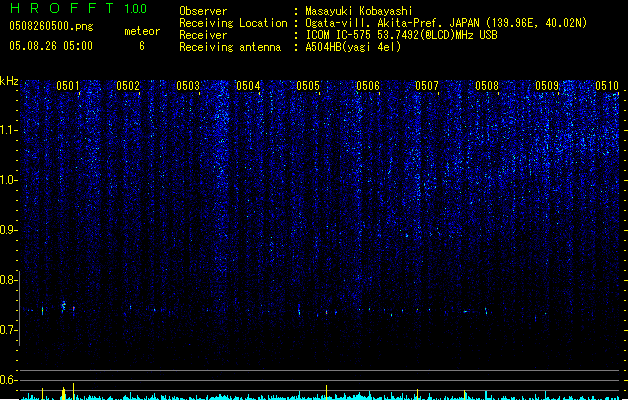
Task: Click the kHz axis unit label
Action: 9,81
